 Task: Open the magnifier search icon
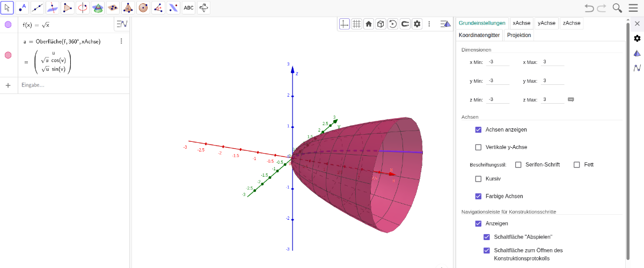[617, 8]
